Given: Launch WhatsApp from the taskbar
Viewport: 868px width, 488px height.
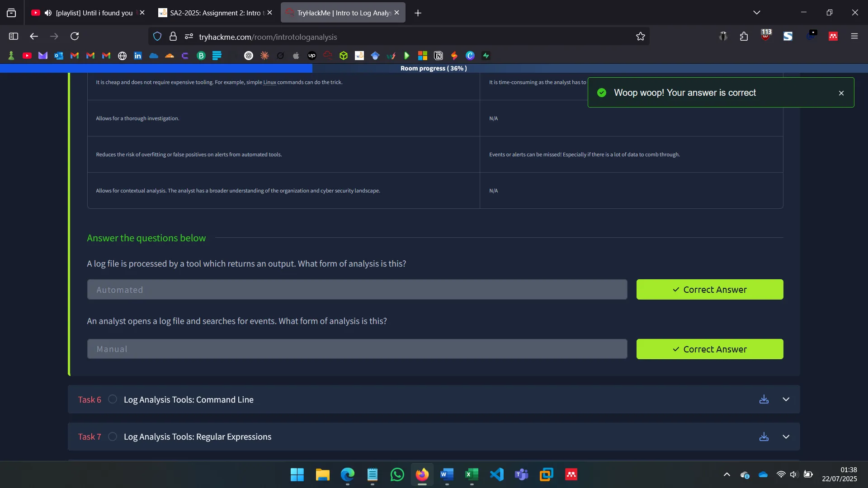Looking at the screenshot, I should (396, 474).
